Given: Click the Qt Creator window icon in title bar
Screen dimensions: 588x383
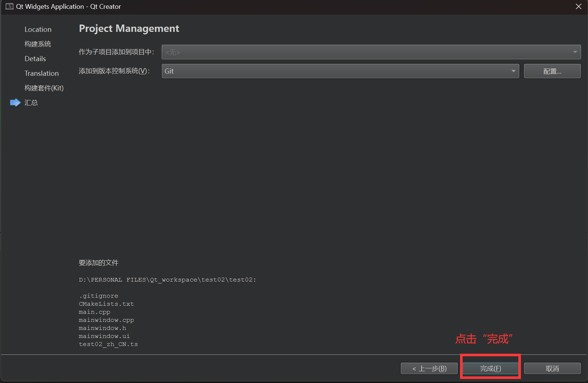Looking at the screenshot, I should pyautogui.click(x=9, y=7).
